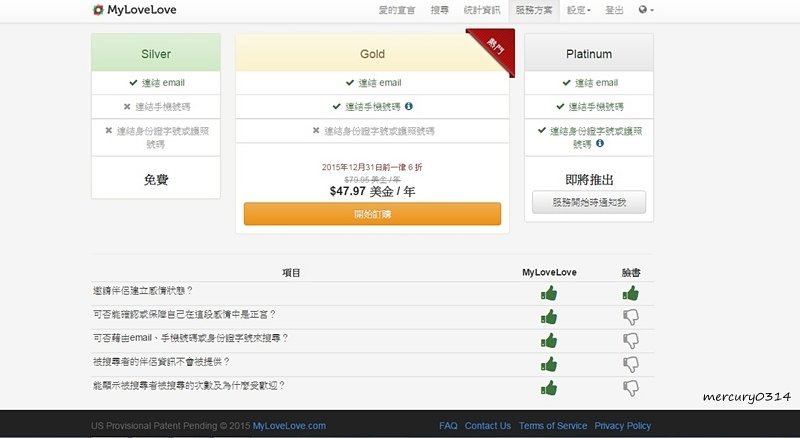Viewport: 800px width, 438px height.
Task: Open the Contact Us footer link
Action: 488,426
